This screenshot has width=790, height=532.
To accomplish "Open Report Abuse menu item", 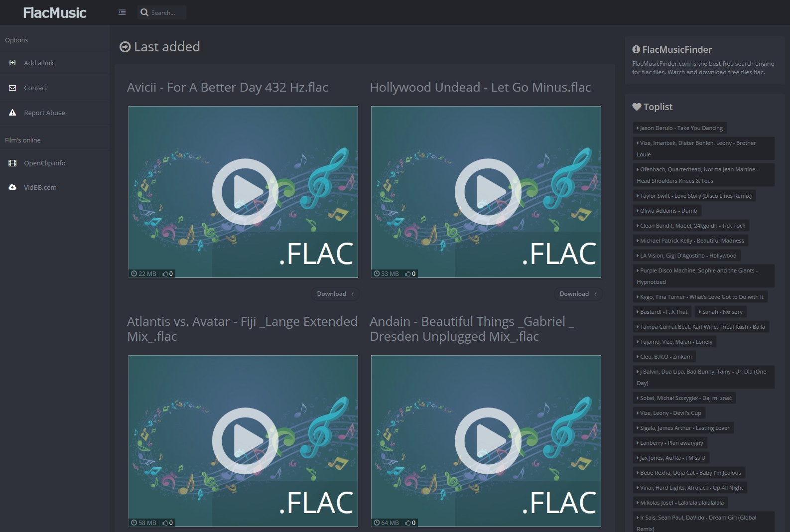I will tap(55, 113).
